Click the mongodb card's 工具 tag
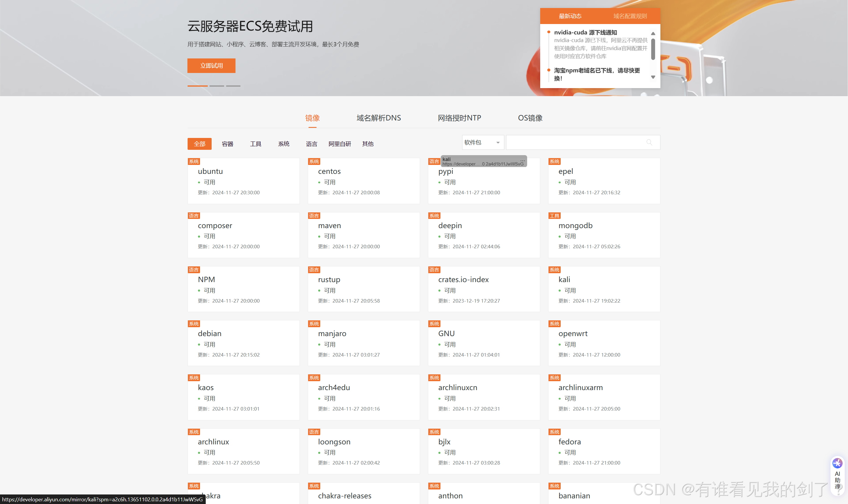This screenshot has width=848, height=504. pos(554,216)
